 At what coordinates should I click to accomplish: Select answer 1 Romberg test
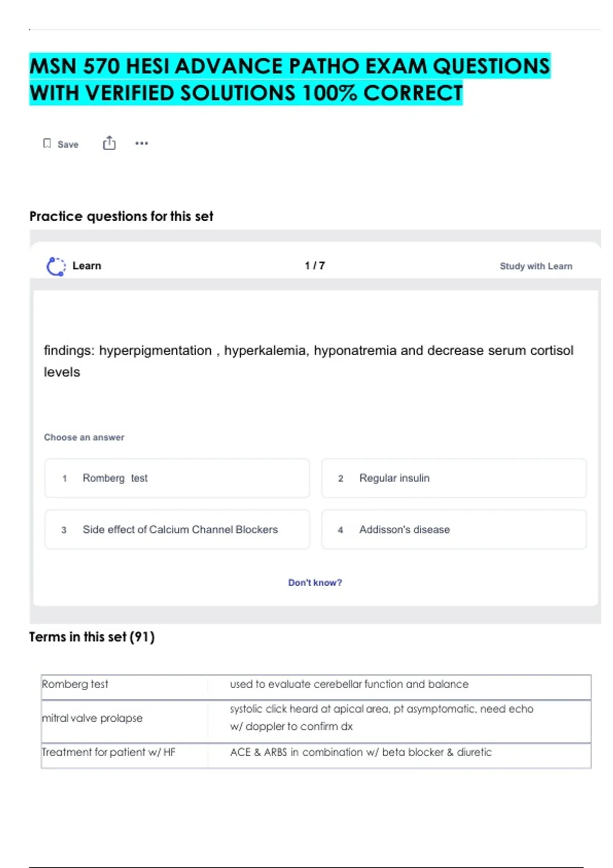(177, 478)
